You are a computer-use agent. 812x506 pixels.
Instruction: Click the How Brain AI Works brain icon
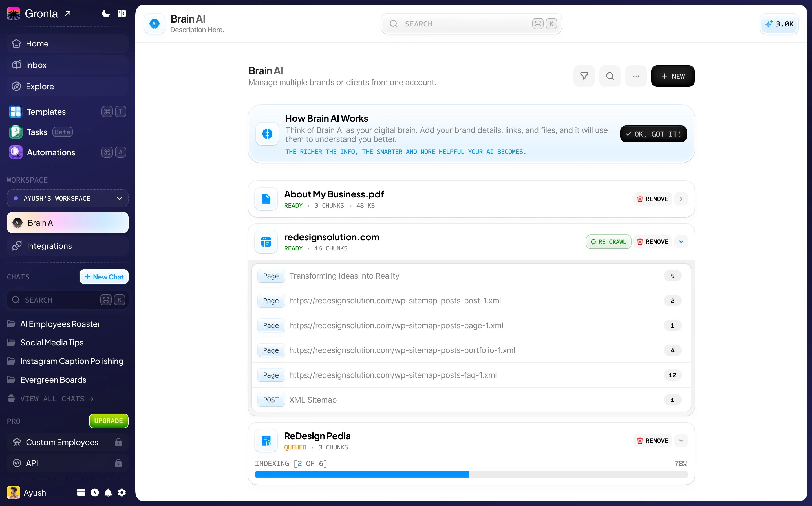pyautogui.click(x=267, y=134)
